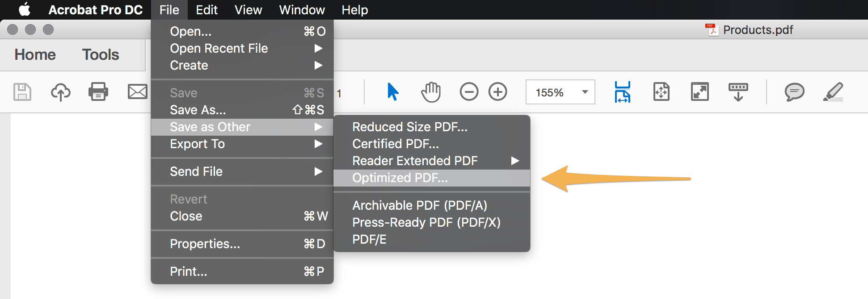This screenshot has width=868, height=299.
Task: Choose Close from the File menu
Action: [x=242, y=216]
